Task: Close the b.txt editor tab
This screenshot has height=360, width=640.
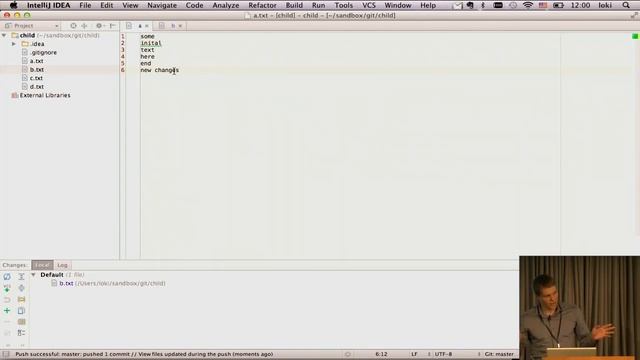Action: [180, 26]
